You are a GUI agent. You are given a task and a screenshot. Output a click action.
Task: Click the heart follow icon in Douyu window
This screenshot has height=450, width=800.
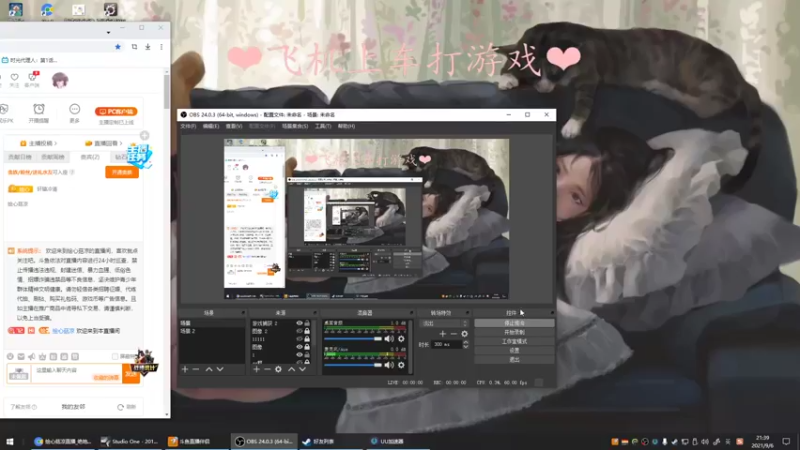(x=14, y=78)
